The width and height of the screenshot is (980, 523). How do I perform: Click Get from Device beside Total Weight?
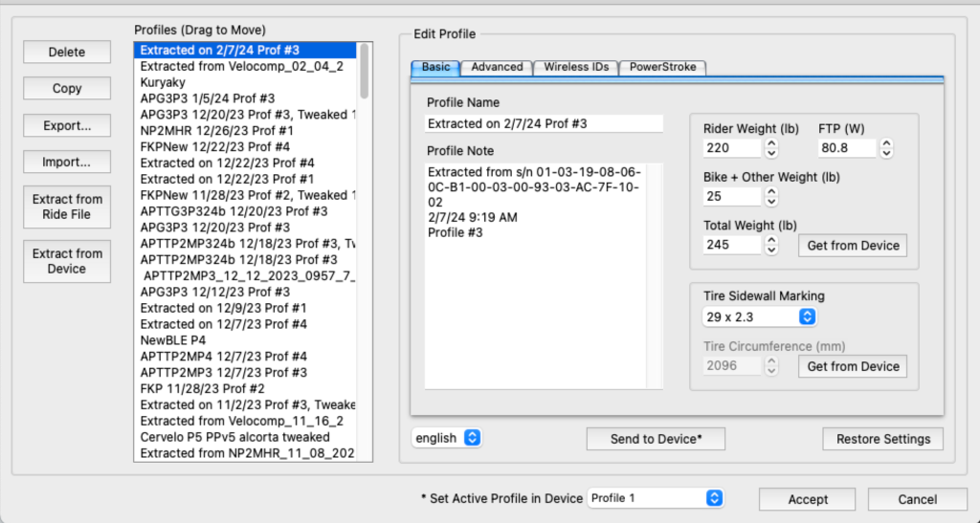pyautogui.click(x=853, y=246)
